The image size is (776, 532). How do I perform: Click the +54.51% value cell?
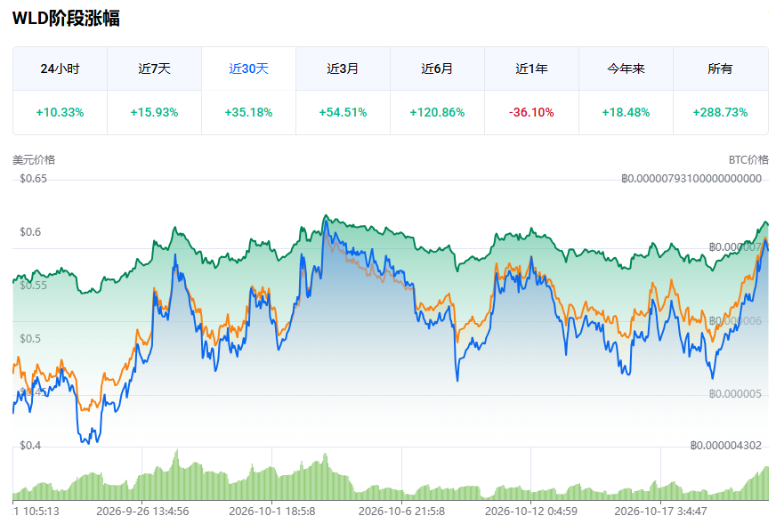tap(343, 112)
